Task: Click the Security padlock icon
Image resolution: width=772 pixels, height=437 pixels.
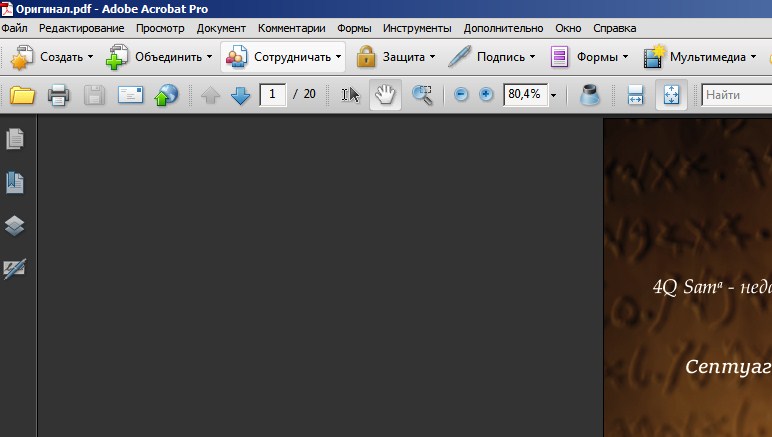Action: 366,57
